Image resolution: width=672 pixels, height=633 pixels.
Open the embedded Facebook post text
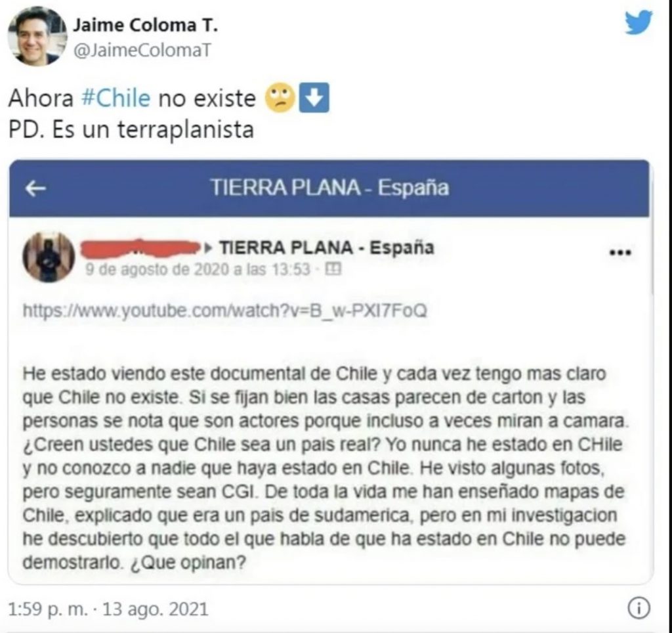point(325,468)
